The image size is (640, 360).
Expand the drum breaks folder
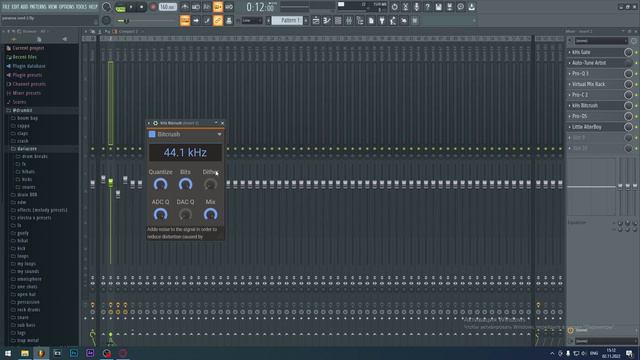tap(34, 156)
